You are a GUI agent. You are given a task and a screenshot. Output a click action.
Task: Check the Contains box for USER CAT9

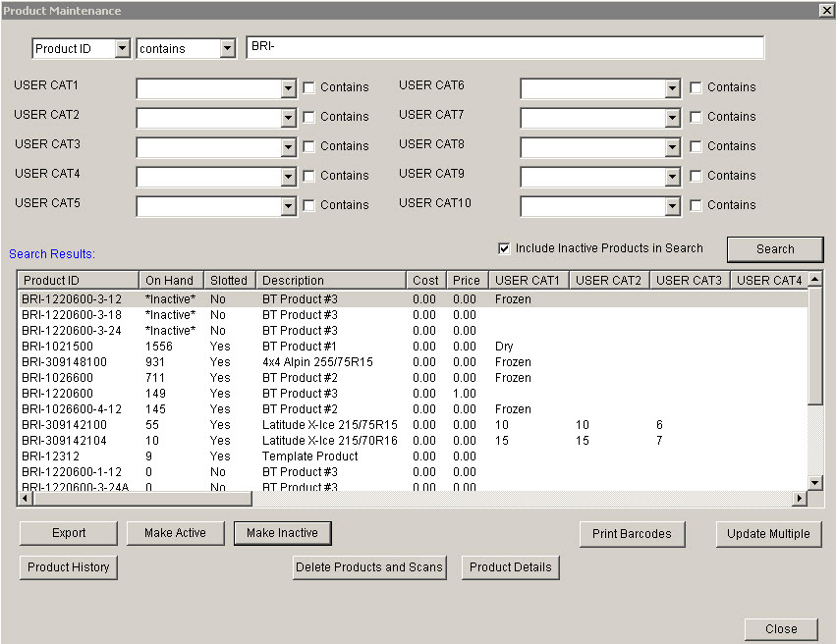pyautogui.click(x=696, y=176)
